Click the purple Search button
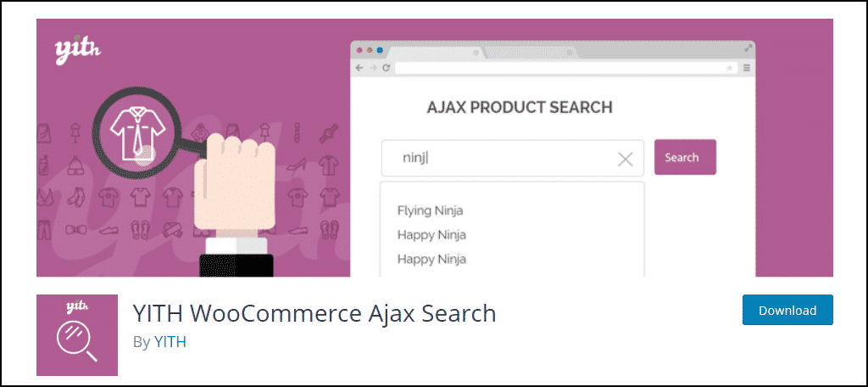 [x=685, y=158]
